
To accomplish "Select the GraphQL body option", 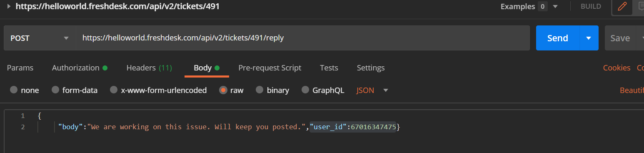I will 323,90.
